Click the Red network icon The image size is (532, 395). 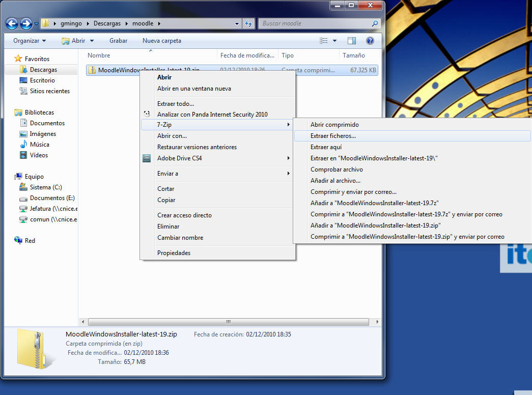19,241
